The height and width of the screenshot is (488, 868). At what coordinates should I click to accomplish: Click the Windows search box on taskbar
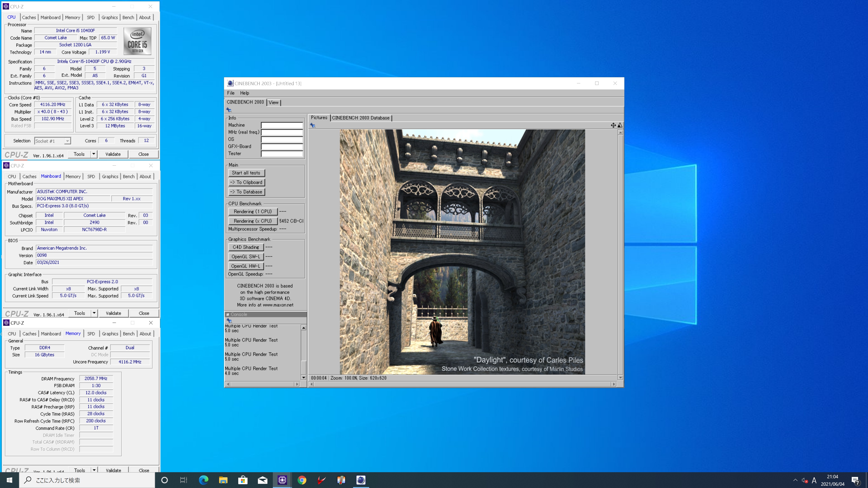pyautogui.click(x=87, y=480)
